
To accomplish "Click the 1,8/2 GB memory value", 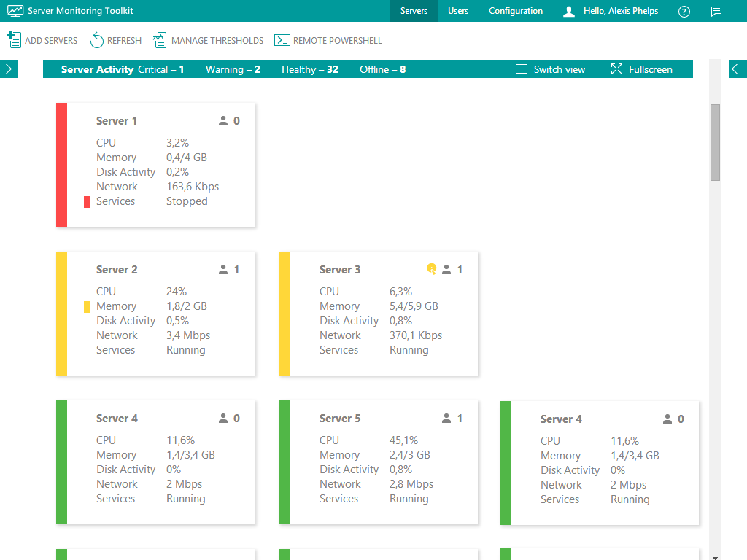I will (186, 306).
